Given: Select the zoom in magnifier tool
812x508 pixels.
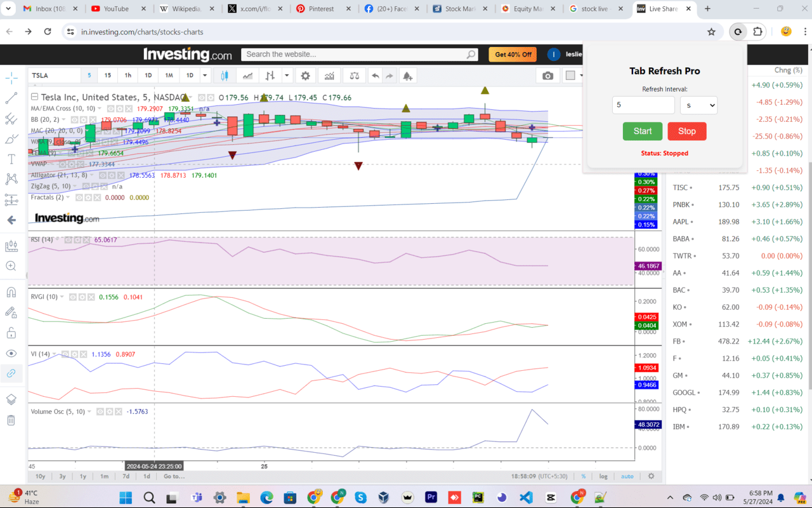Looking at the screenshot, I should [11, 266].
